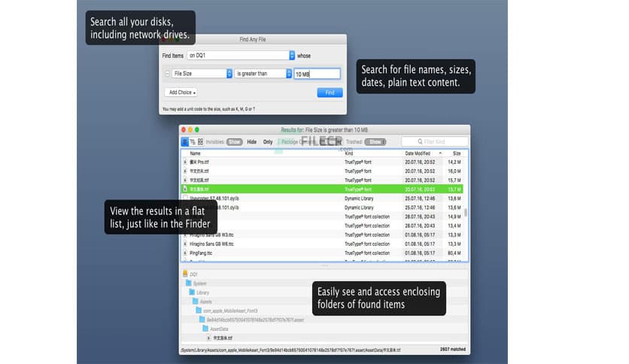This screenshot has width=629, height=364.
Task: Click the '2807 matched' status text
Action: (453, 350)
